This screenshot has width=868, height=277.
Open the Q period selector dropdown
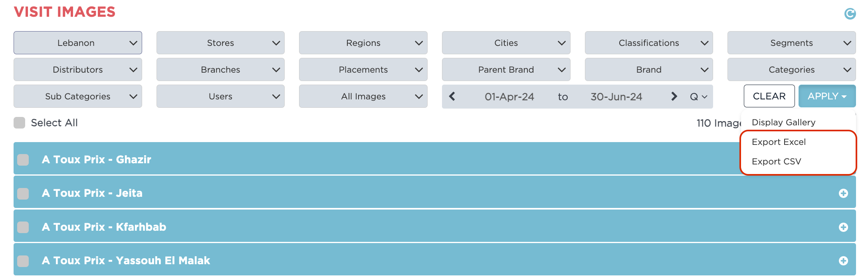click(698, 97)
